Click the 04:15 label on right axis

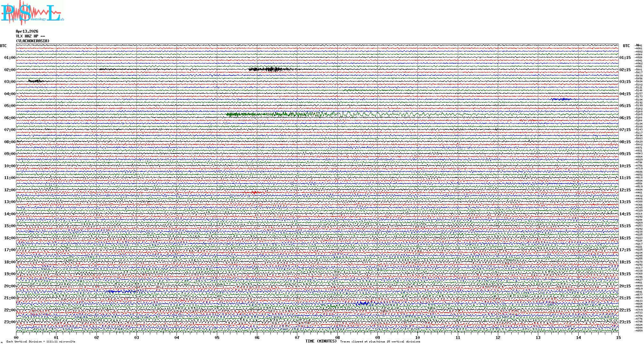pos(625,94)
